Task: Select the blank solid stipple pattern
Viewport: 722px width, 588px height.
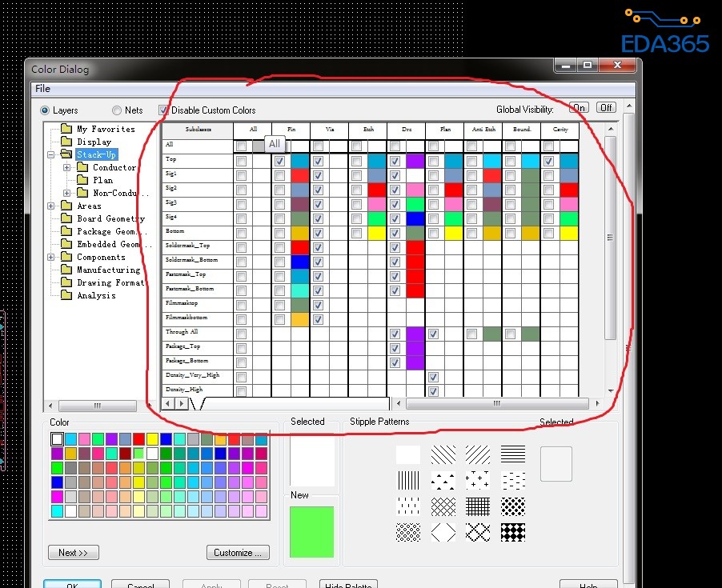Action: coord(408,454)
